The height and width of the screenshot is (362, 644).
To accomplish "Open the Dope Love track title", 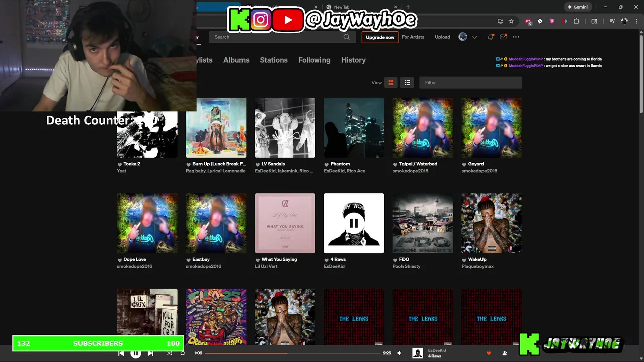I will [x=134, y=259].
